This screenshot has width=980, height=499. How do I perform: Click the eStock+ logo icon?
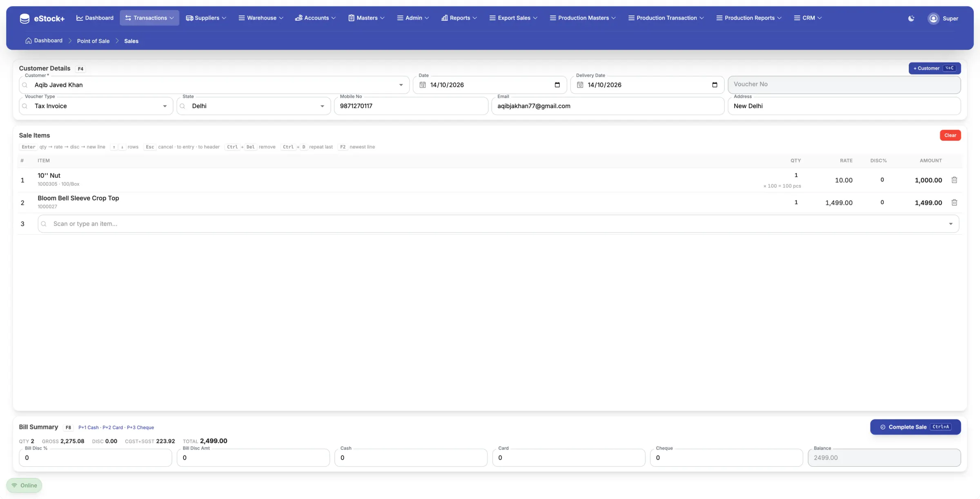coord(24,18)
